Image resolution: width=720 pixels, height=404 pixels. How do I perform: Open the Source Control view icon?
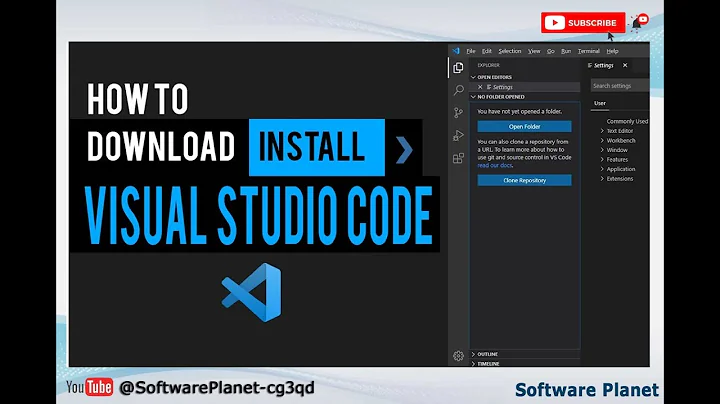point(458,112)
